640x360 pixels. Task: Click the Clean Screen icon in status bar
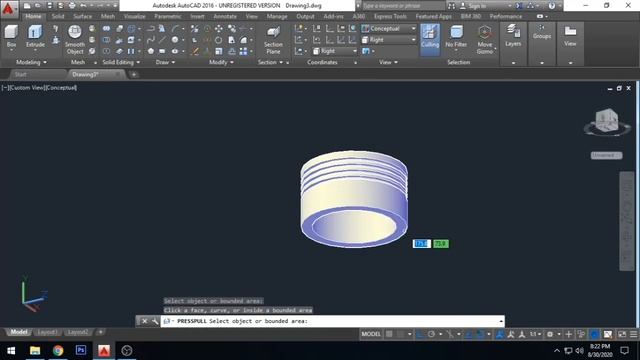[622, 334]
